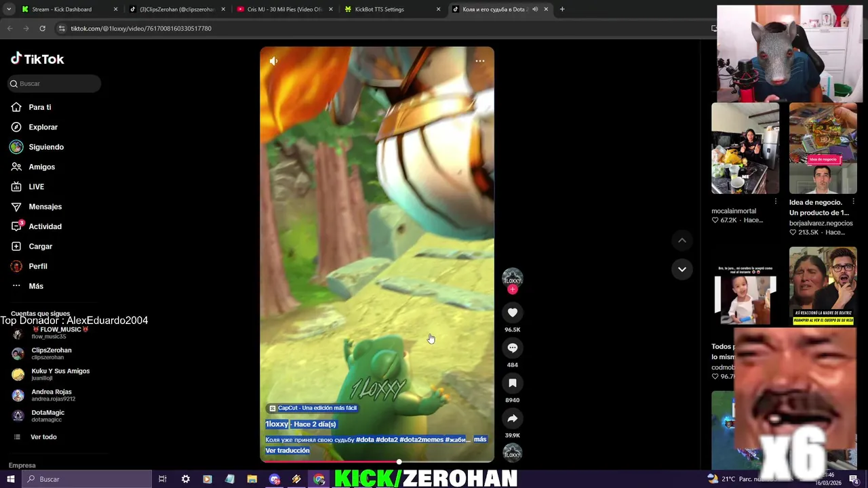
Task: Switch to the Cris MJ YouTube tab
Action: [285, 9]
